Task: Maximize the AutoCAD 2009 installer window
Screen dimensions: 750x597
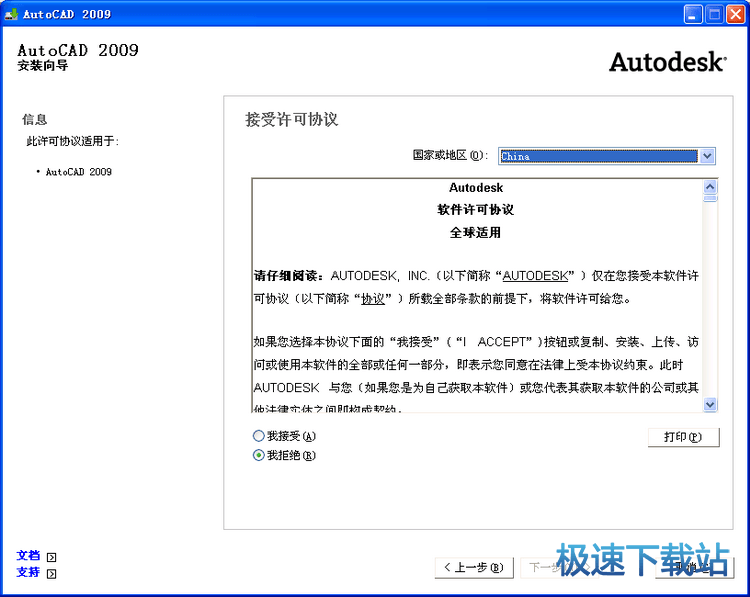Action: 715,14
